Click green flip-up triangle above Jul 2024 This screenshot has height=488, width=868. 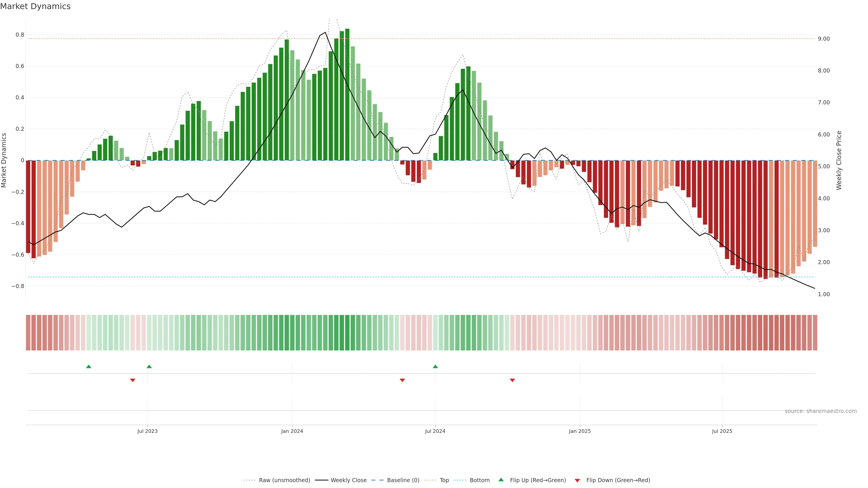click(435, 366)
